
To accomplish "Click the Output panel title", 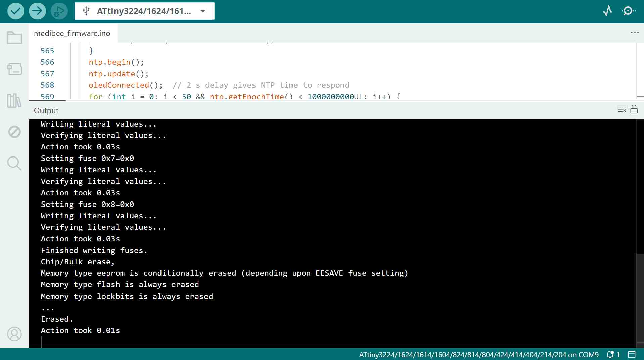I will click(46, 110).
